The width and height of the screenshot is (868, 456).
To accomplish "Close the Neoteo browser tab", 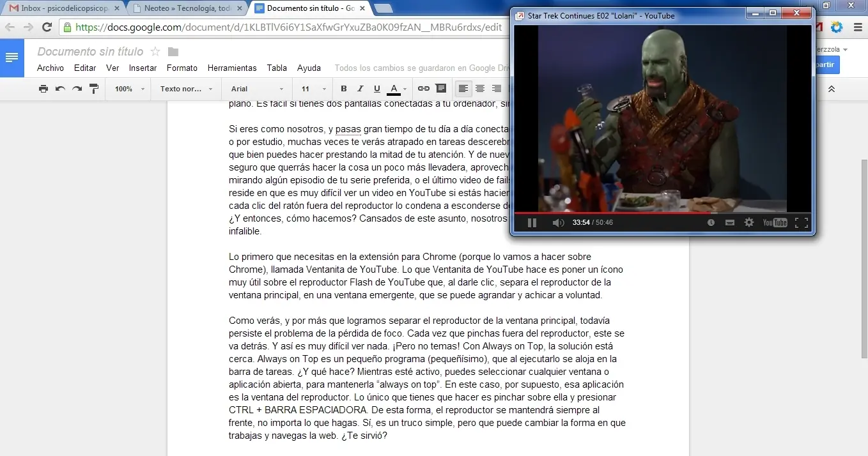I will pos(240,8).
